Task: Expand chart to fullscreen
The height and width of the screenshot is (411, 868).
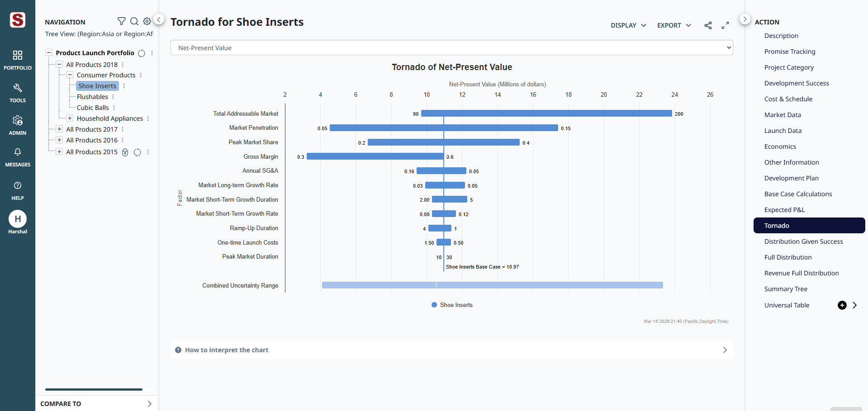Action: 725,25
